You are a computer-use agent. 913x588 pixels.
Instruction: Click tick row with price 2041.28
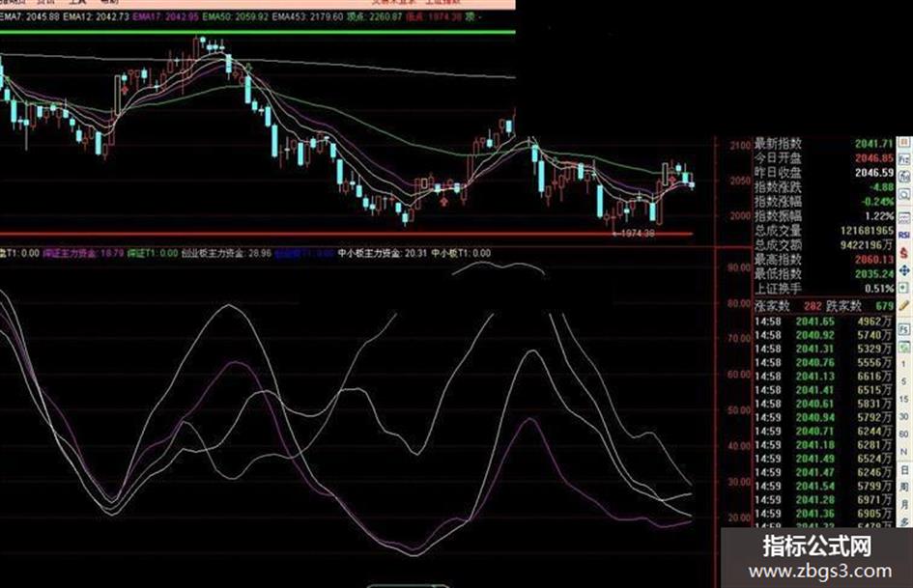(824, 500)
